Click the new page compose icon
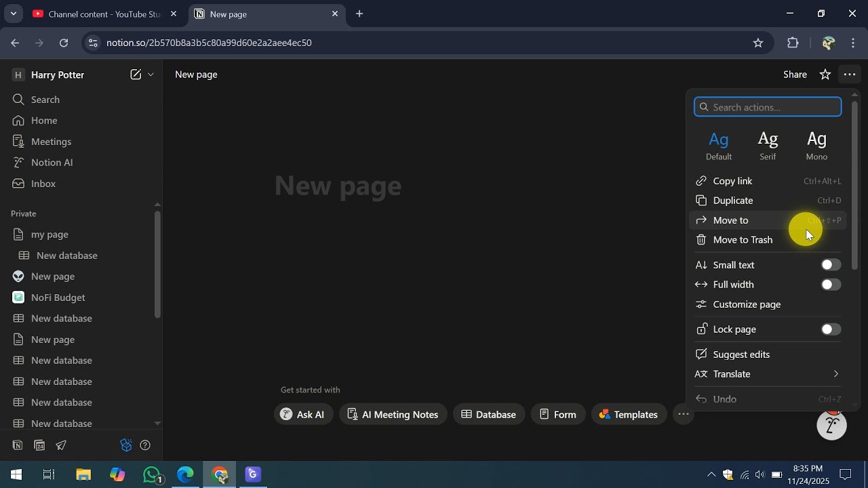This screenshot has height=488, width=868. click(x=136, y=75)
